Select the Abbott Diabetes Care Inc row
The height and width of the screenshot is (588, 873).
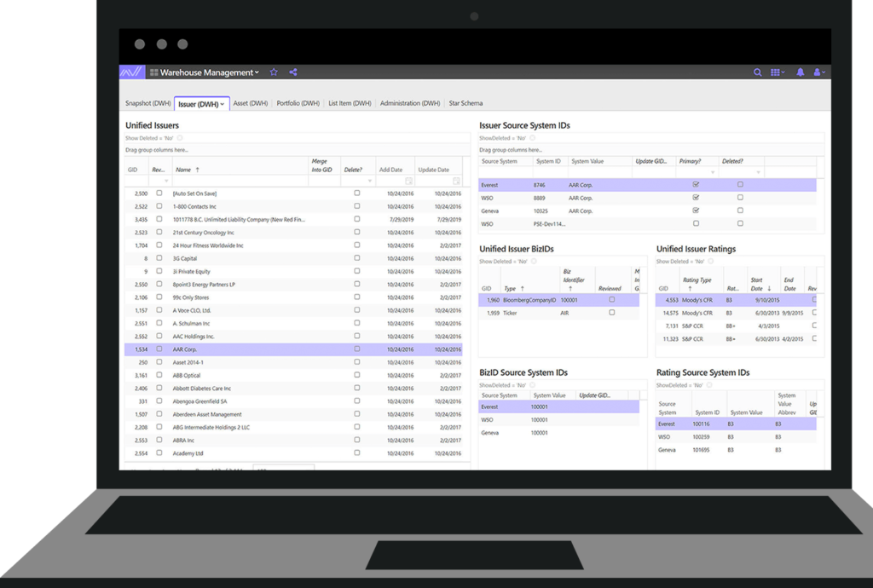(x=293, y=389)
